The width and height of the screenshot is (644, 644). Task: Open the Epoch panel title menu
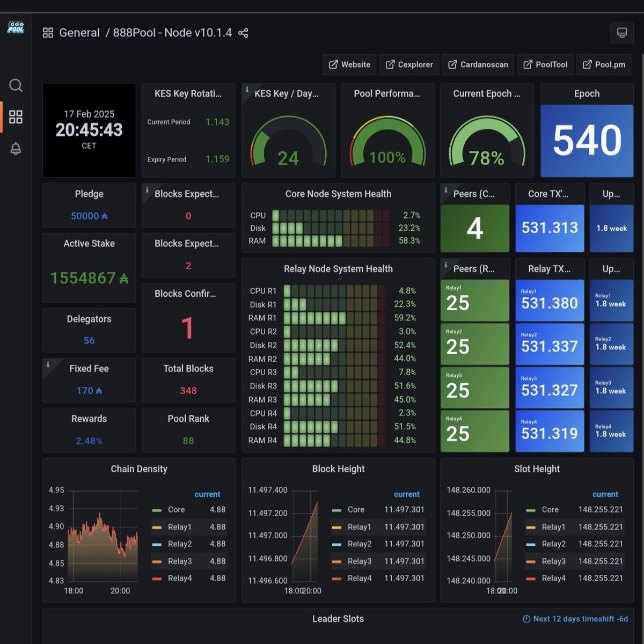(587, 93)
